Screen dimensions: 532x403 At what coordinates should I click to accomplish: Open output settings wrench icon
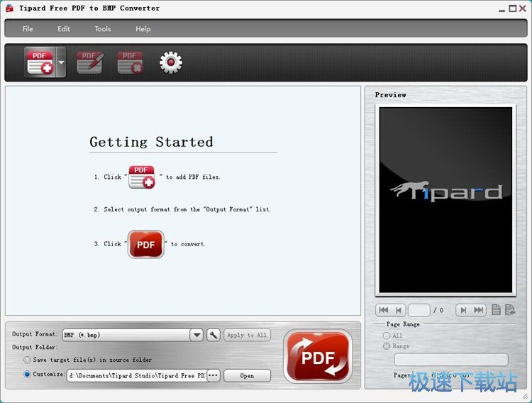pyautogui.click(x=213, y=335)
